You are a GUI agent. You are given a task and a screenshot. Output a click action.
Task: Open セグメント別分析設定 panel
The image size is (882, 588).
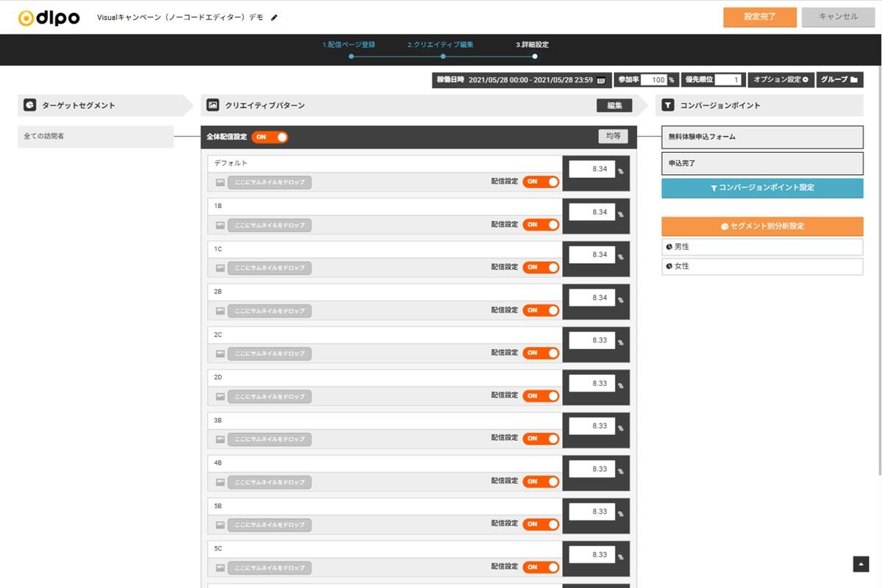[x=762, y=226]
